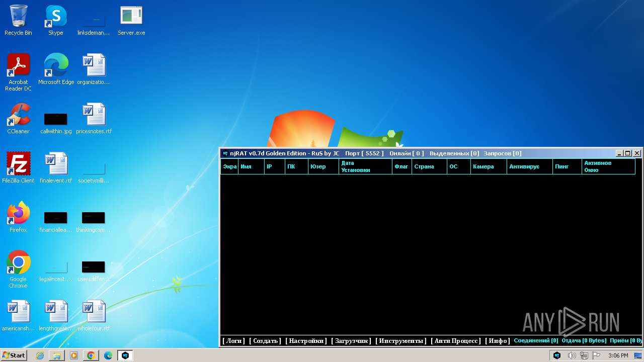The height and width of the screenshot is (362, 644).
Task: Click the njRAT system tray icon
Action: click(x=557, y=355)
